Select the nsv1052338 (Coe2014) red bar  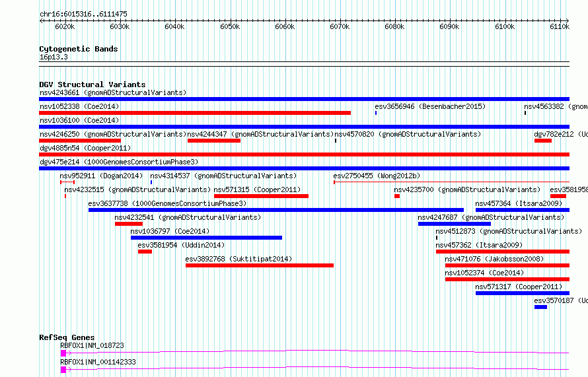(195, 113)
